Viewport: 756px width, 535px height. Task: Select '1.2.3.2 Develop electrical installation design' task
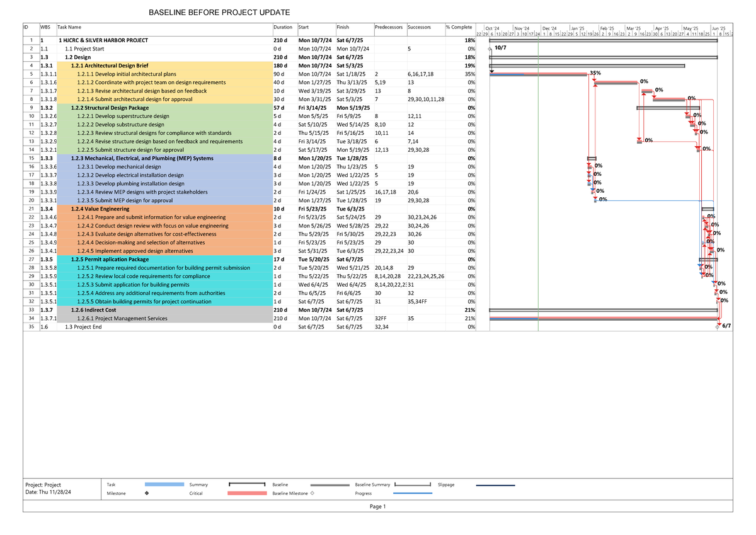[x=130, y=175]
